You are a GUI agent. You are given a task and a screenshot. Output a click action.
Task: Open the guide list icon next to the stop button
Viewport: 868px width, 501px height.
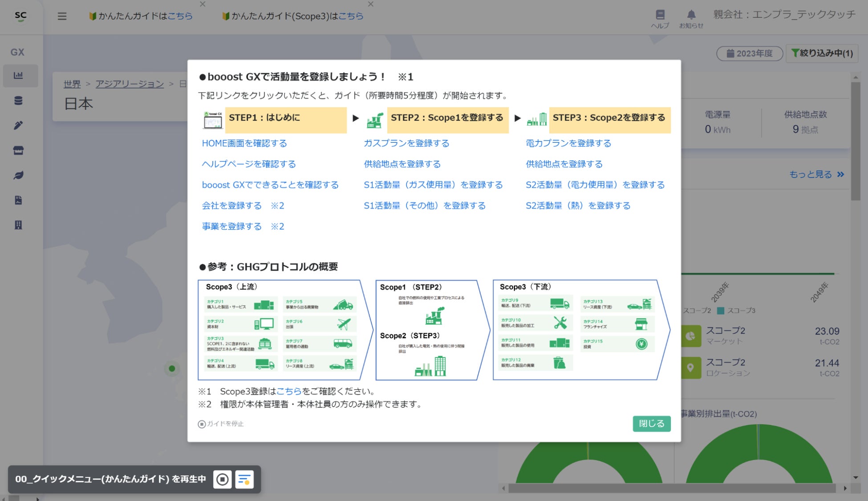click(245, 479)
